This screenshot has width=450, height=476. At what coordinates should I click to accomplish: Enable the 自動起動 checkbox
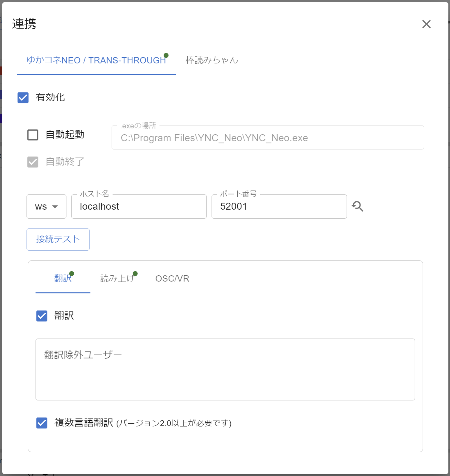[33, 135]
